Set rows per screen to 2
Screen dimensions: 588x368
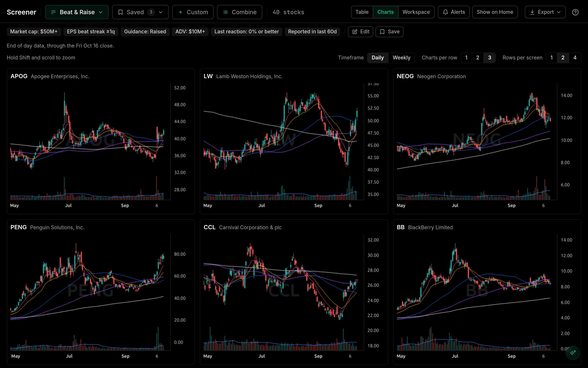(x=563, y=58)
